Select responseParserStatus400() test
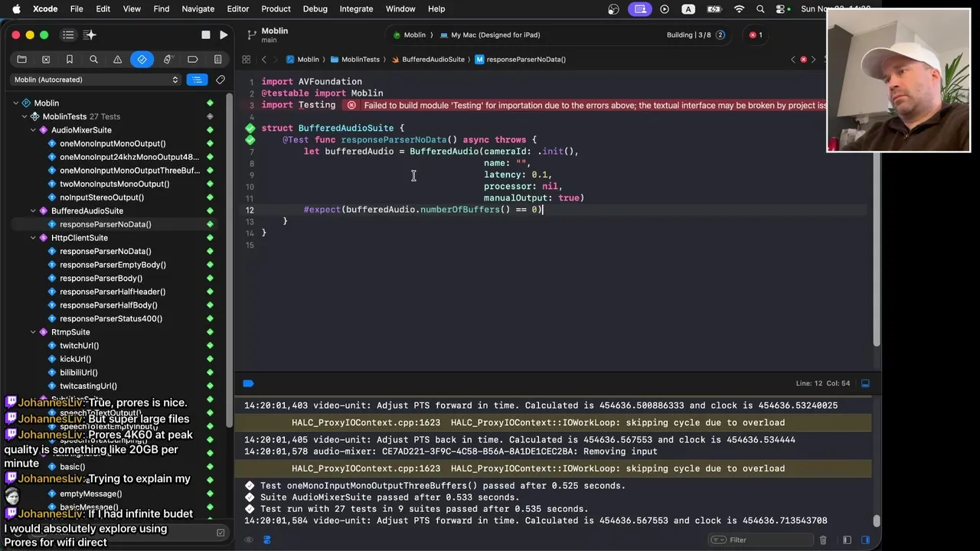This screenshot has width=980, height=551. (111, 318)
